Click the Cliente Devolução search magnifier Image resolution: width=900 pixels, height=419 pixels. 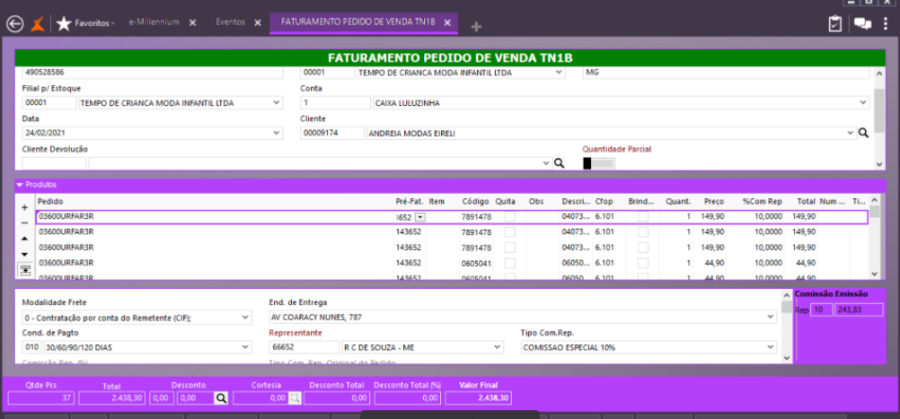pos(559,162)
